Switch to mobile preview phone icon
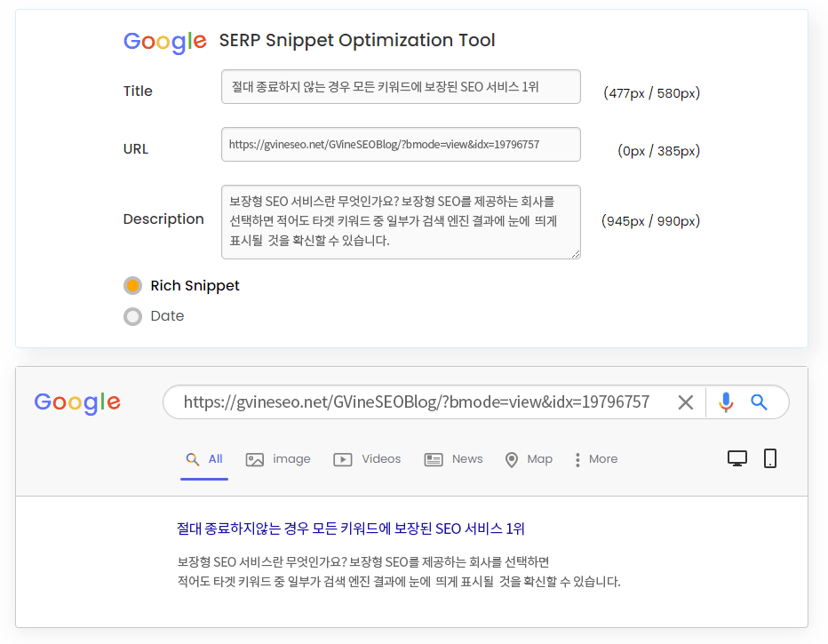This screenshot has height=644, width=828. 770,458
